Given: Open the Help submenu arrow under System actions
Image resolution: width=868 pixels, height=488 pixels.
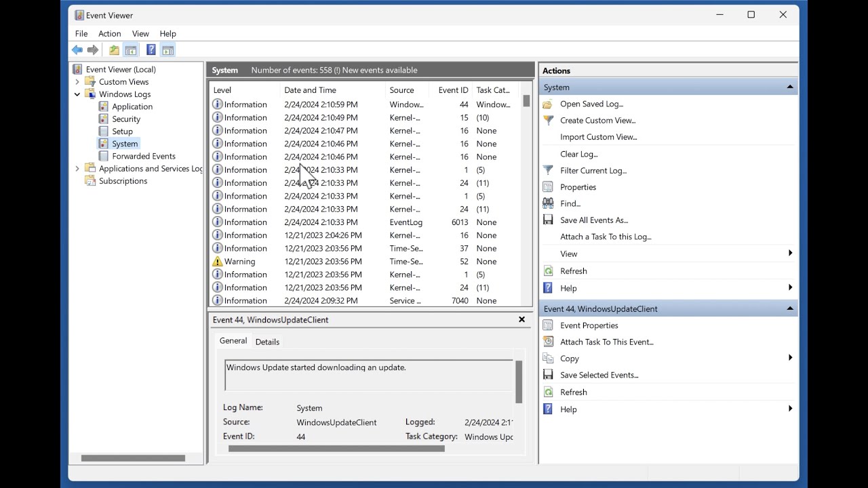Looking at the screenshot, I should point(790,288).
